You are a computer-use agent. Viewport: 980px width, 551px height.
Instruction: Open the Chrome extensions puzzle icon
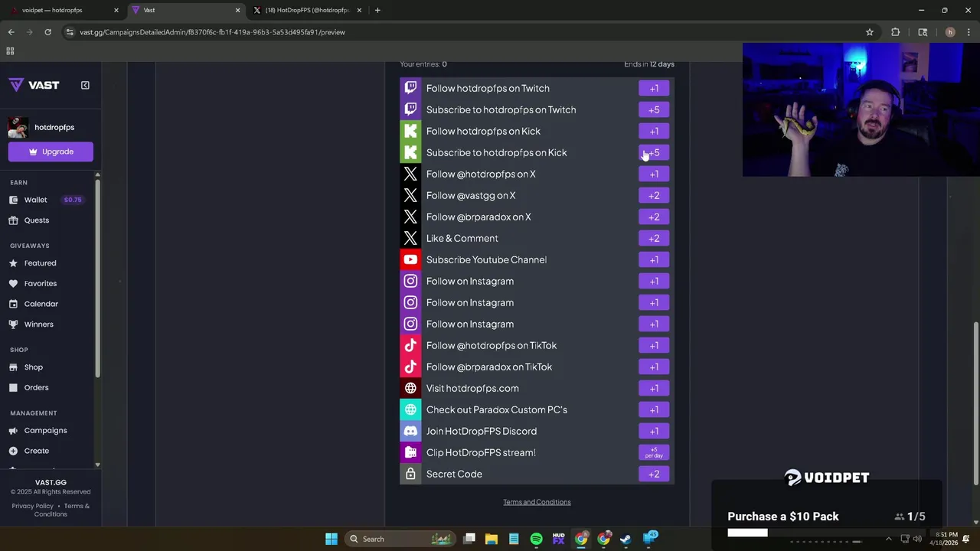pyautogui.click(x=895, y=32)
